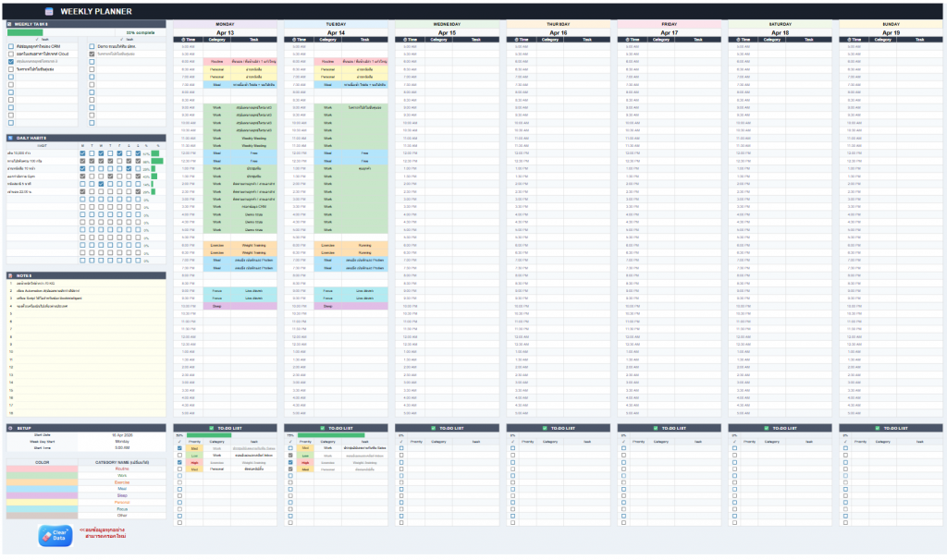Viewport: 947px width, 560px height.
Task: Click the green checkmark icon in Monday's To-Do List header
Action: (x=210, y=429)
